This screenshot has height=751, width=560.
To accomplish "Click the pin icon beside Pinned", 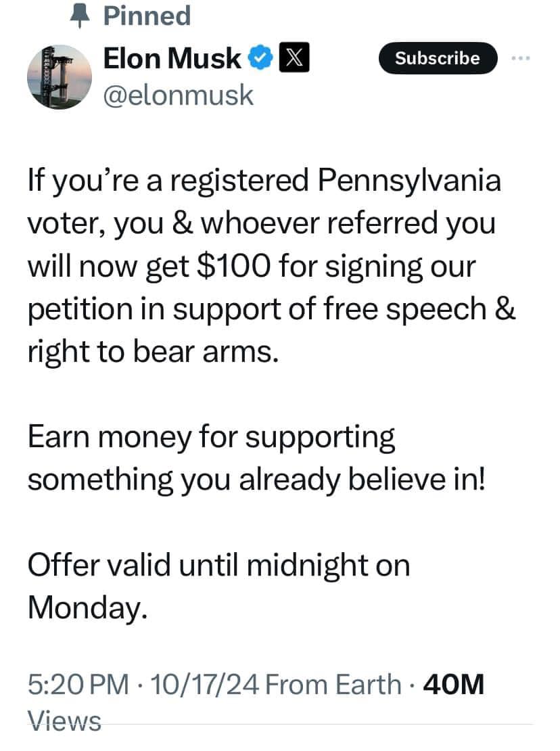I will [82, 16].
